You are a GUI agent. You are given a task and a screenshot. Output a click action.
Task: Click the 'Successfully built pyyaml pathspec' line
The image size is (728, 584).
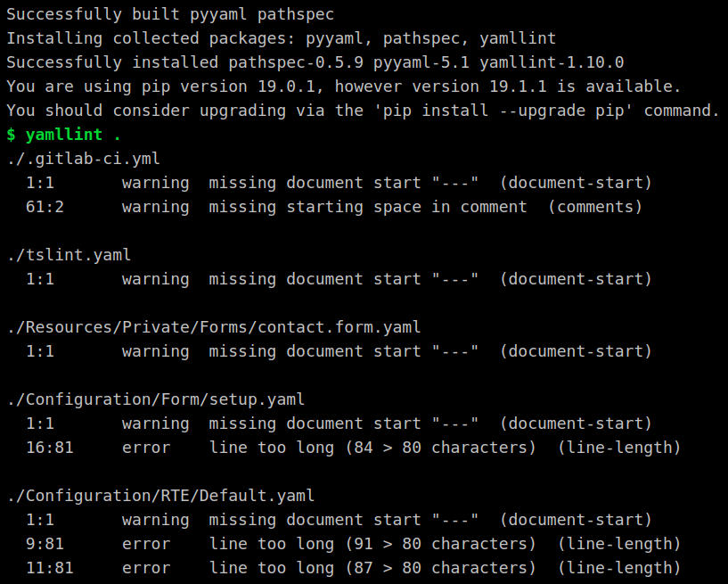(170, 14)
